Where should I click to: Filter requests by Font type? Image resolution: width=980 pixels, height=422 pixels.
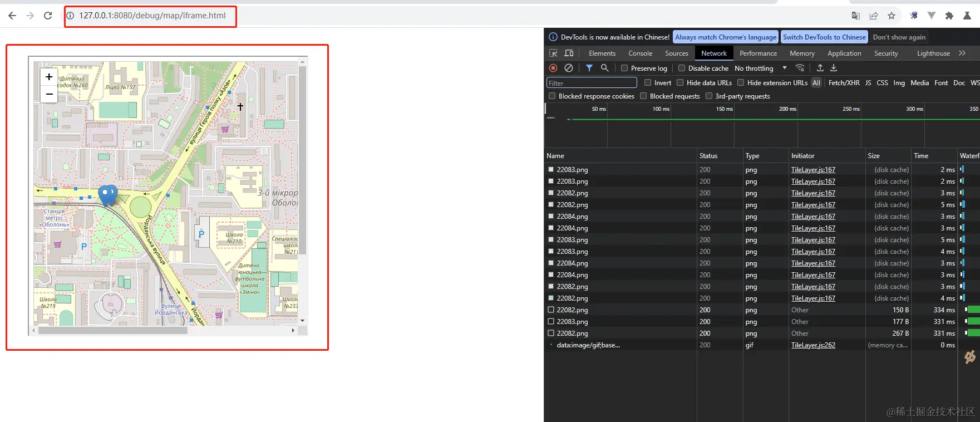click(x=941, y=82)
